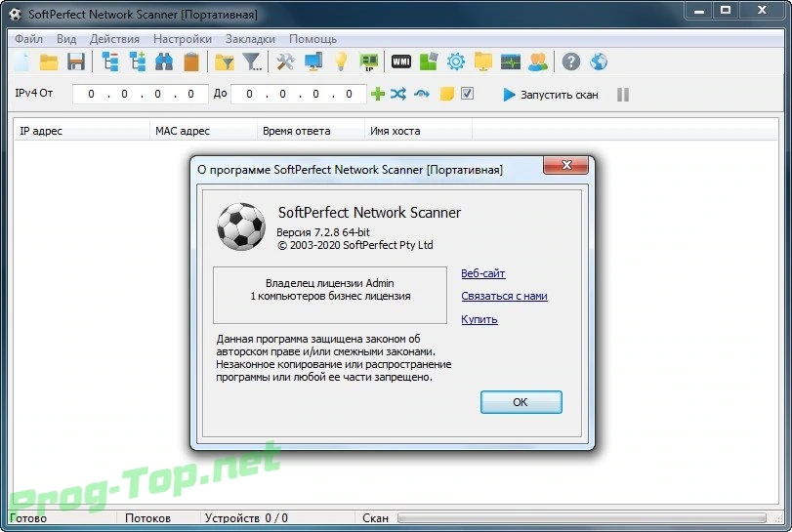Open the Файл menu
Screen dimensions: 792x532
tap(28, 39)
